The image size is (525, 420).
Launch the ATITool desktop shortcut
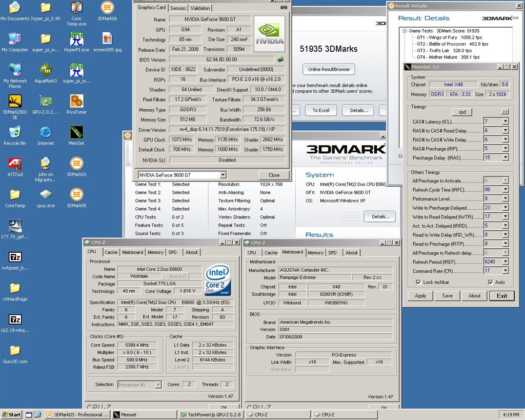coord(15,167)
